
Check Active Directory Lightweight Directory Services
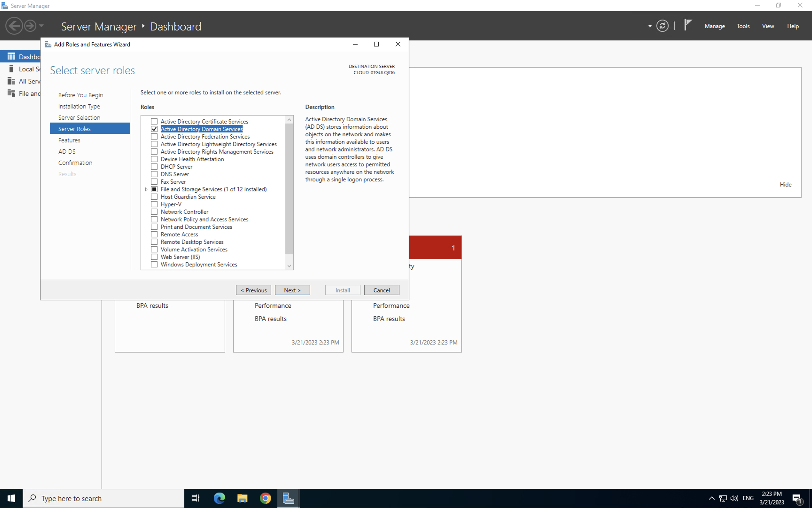(x=154, y=144)
